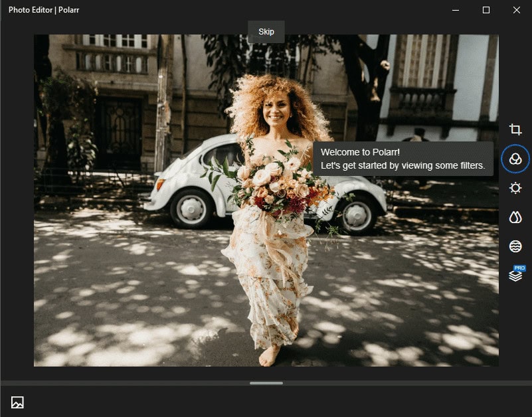Viewport: 532px width, 417px height.
Task: Open the Layers panel icon
Action: point(516,276)
